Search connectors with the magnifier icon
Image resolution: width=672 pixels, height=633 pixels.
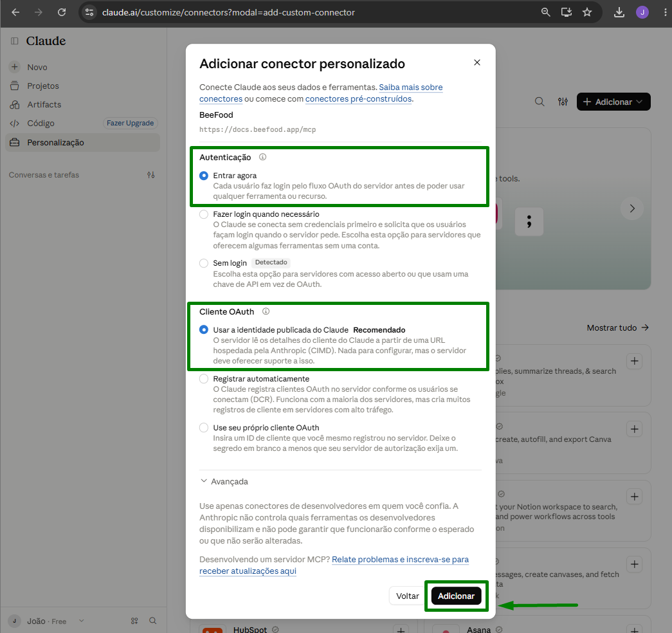point(540,102)
